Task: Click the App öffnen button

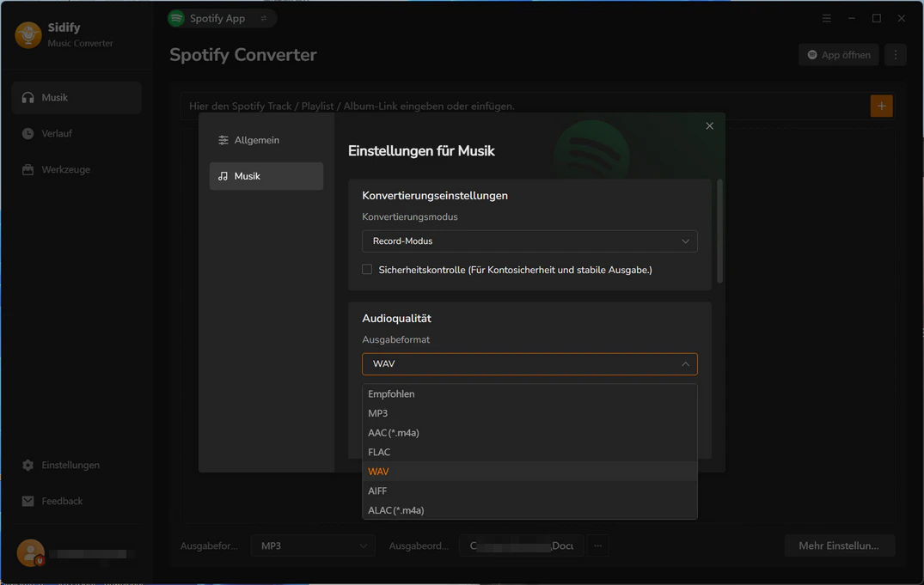Action: pyautogui.click(x=839, y=55)
